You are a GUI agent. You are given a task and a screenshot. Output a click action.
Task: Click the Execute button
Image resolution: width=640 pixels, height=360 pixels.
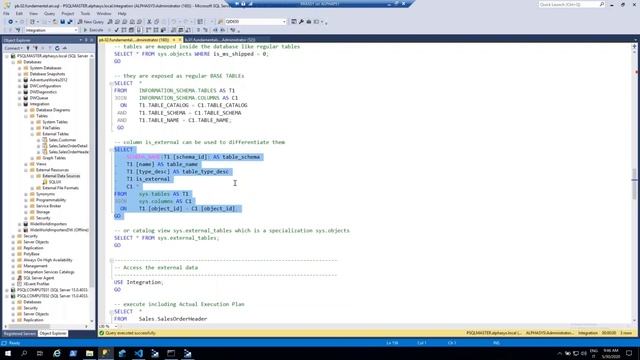tap(93, 30)
